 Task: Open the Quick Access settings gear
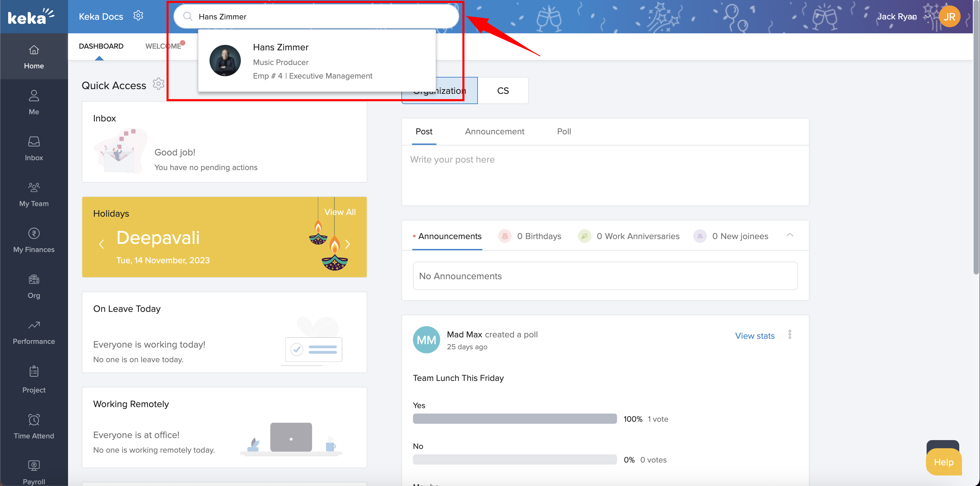(x=158, y=84)
